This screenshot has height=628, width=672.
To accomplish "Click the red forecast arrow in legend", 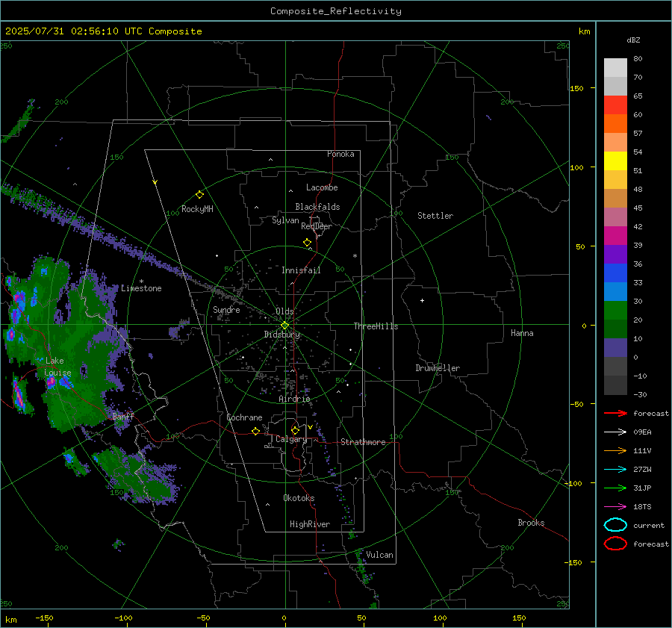I will pyautogui.click(x=615, y=413).
